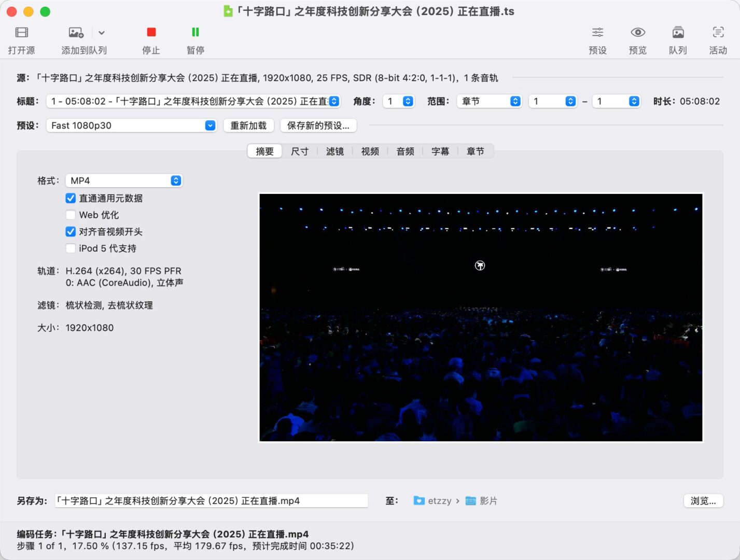Click the size value 1920x1080
Screen dimensions: 740x560
coord(90,328)
